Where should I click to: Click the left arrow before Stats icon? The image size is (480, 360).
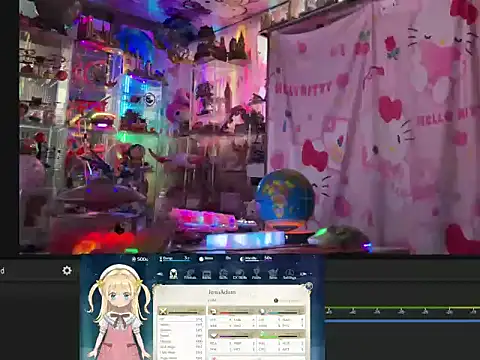(x=160, y=274)
